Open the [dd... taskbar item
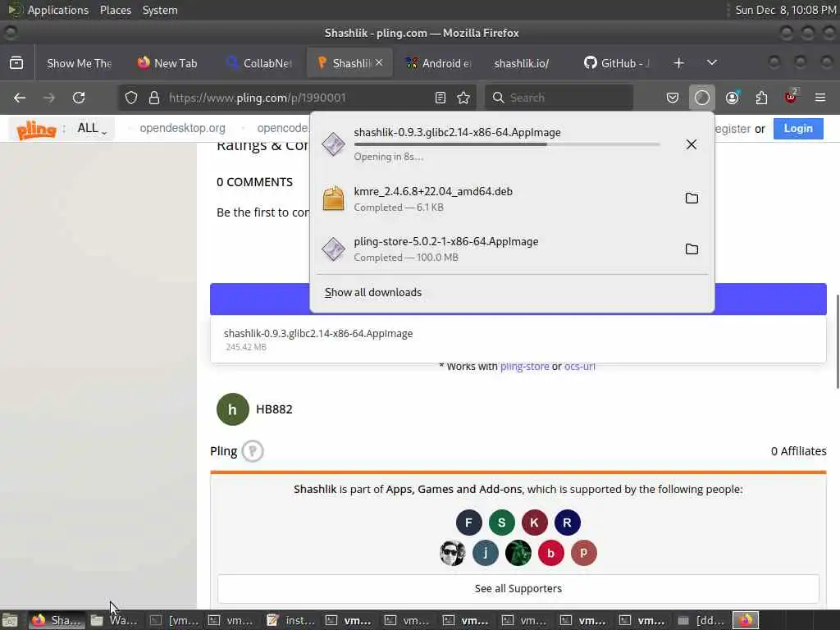This screenshot has width=840, height=630. point(701,620)
